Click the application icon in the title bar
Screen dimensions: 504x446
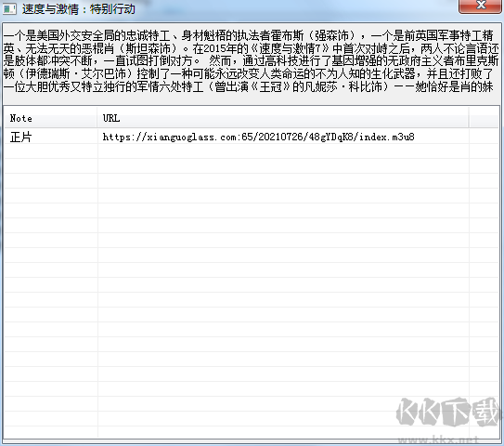[x=9, y=8]
